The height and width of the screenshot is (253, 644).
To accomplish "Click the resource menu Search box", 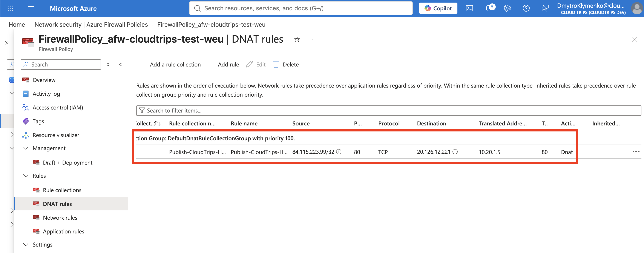I will click(x=61, y=65).
